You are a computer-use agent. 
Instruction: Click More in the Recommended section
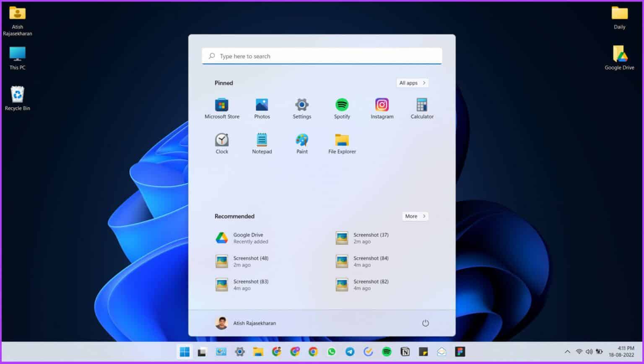point(415,216)
